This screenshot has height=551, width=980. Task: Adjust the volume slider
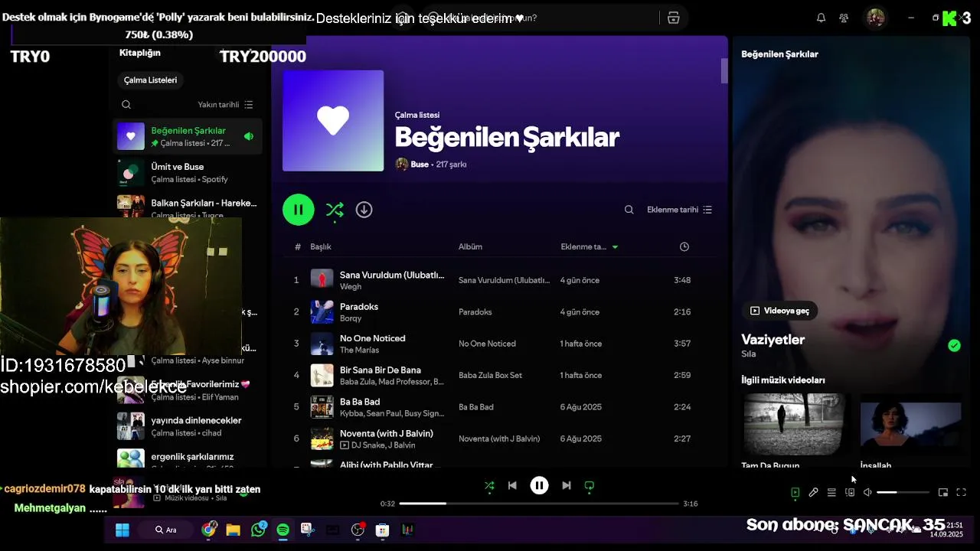click(x=903, y=493)
